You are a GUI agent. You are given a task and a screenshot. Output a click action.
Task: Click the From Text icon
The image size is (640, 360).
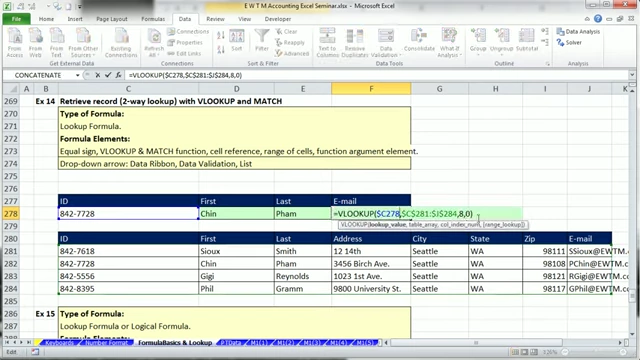pos(56,43)
